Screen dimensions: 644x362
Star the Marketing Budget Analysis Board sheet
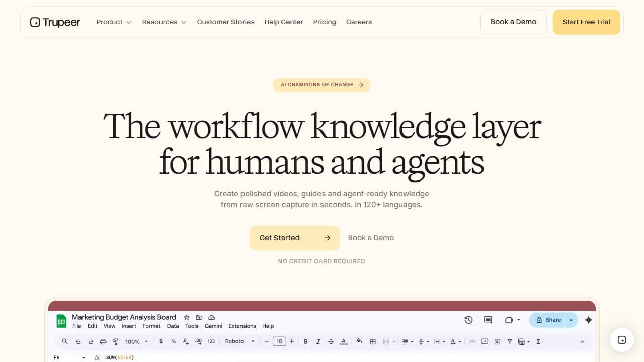[187, 317]
